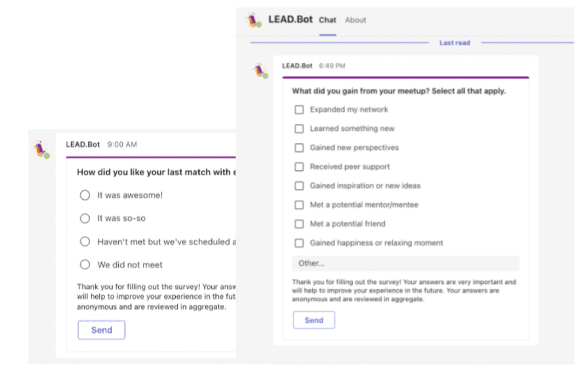Check the 'Expanded my network' option
This screenshot has width=588, height=372.
[299, 109]
